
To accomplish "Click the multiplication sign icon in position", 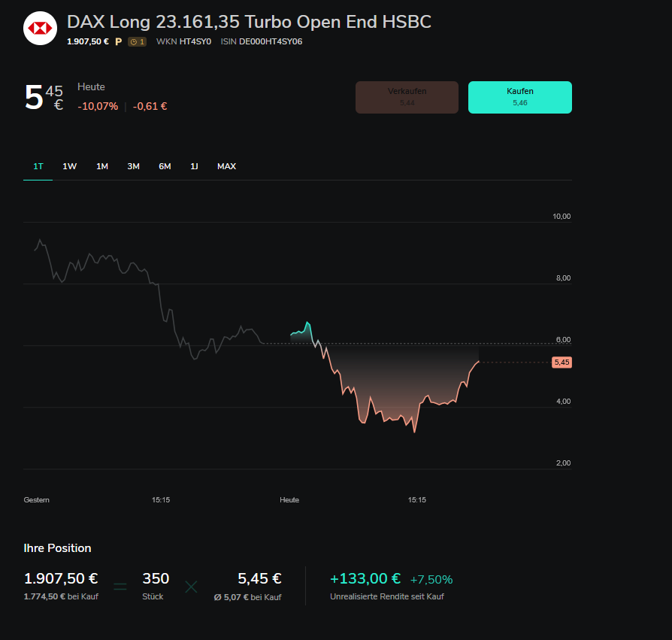I will click(191, 586).
